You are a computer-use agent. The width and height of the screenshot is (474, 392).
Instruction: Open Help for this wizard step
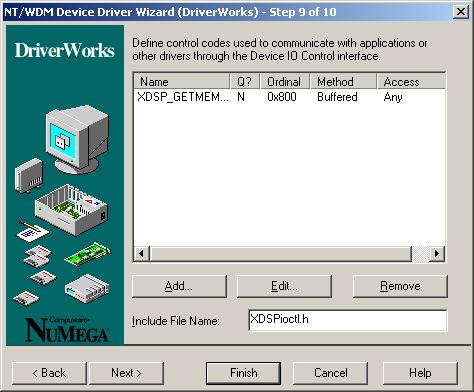coord(420,373)
